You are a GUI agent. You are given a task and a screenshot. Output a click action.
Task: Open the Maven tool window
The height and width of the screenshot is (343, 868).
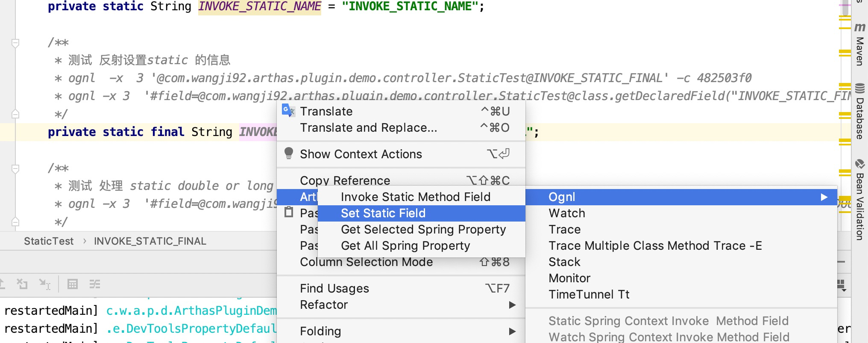pyautogui.click(x=859, y=44)
